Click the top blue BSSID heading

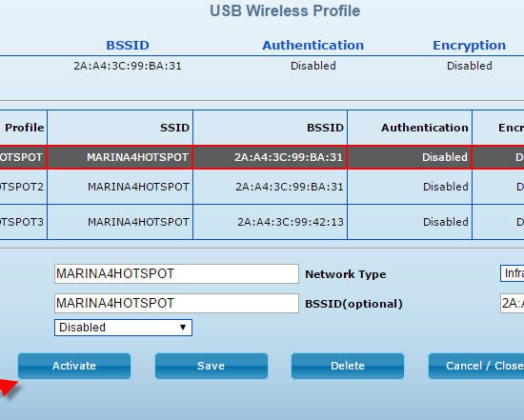pos(128,45)
